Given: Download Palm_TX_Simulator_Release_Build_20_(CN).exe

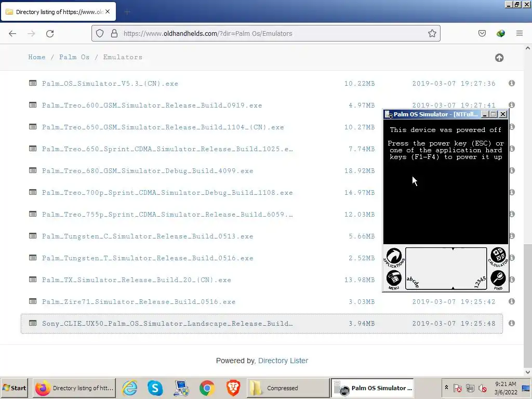Looking at the screenshot, I should [x=137, y=280].
